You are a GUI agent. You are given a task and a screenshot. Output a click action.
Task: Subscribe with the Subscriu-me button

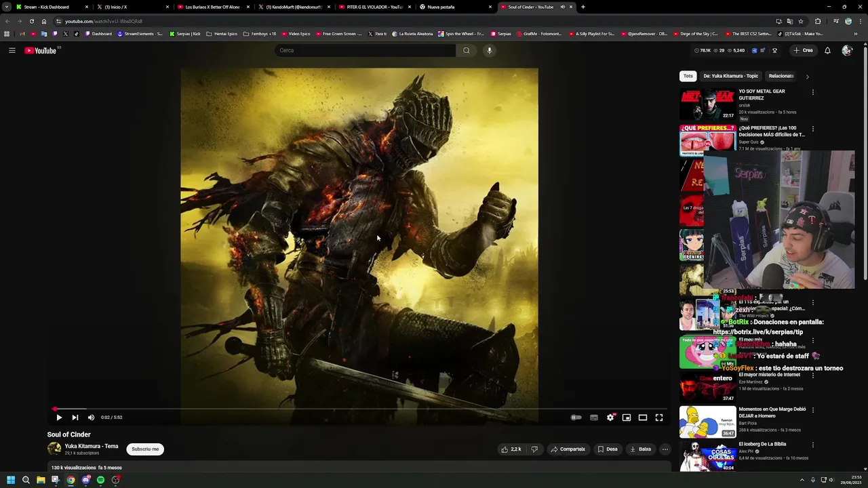click(x=145, y=449)
